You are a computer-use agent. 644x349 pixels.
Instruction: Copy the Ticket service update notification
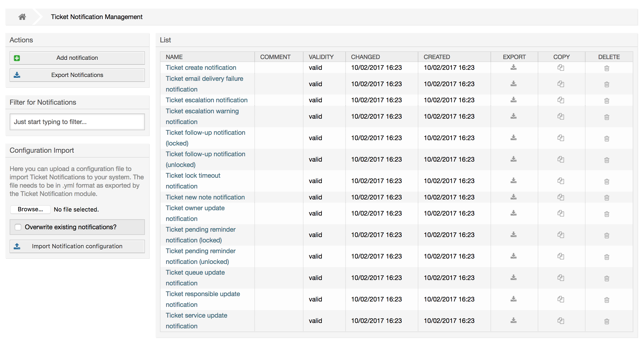(561, 321)
